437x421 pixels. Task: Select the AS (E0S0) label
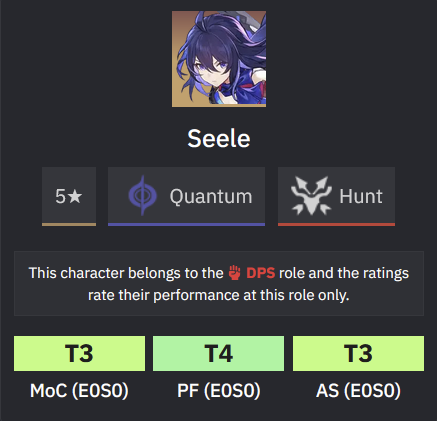358,390
